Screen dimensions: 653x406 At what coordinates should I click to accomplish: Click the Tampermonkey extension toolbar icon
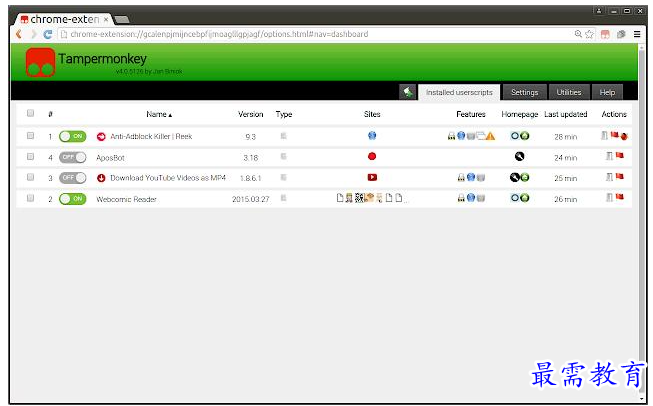coord(605,35)
